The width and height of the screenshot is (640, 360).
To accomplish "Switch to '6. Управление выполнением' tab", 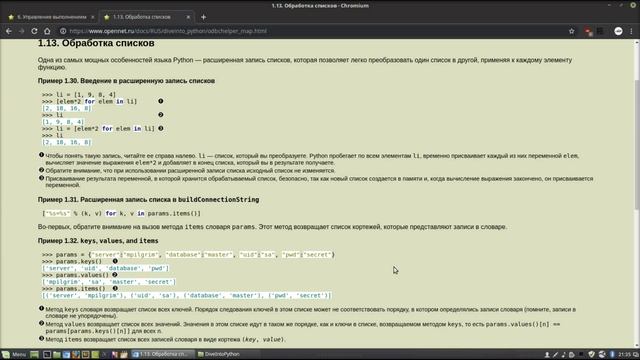I will (x=51, y=17).
